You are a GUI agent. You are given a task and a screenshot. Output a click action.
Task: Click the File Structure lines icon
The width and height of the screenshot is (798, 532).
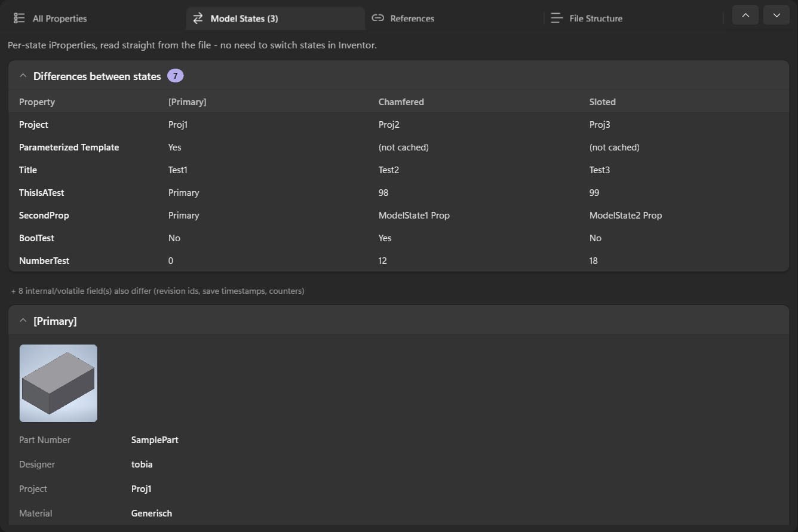click(x=557, y=19)
